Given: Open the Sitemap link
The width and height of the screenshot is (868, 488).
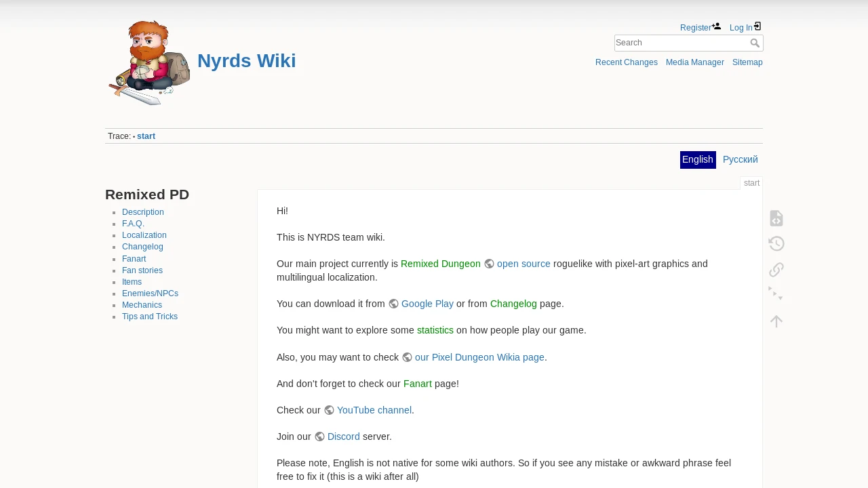Looking at the screenshot, I should pos(747,62).
